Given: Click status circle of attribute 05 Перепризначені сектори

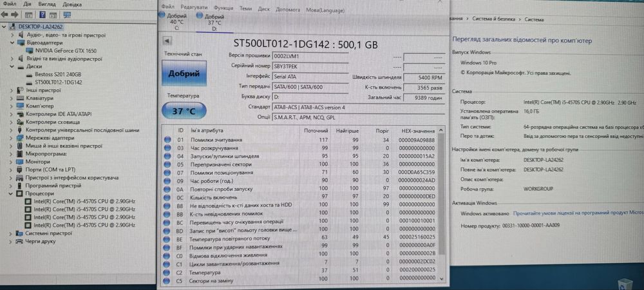Looking at the screenshot, I should click(x=167, y=164).
